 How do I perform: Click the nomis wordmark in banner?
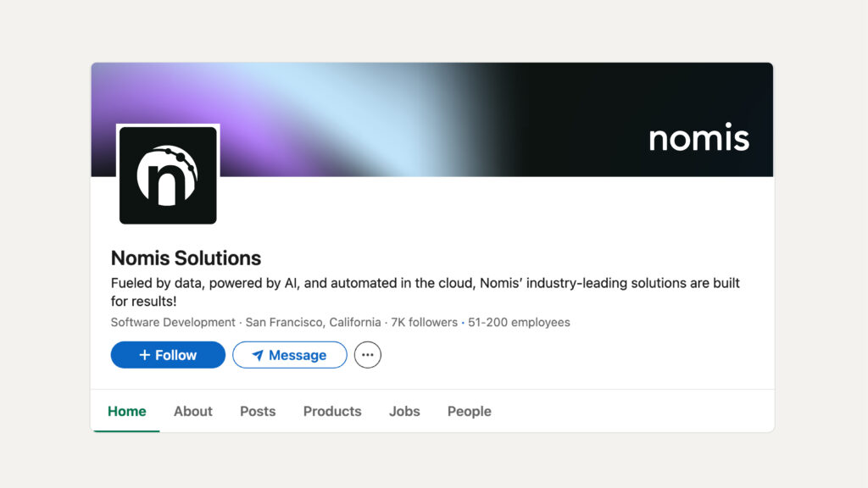point(698,138)
